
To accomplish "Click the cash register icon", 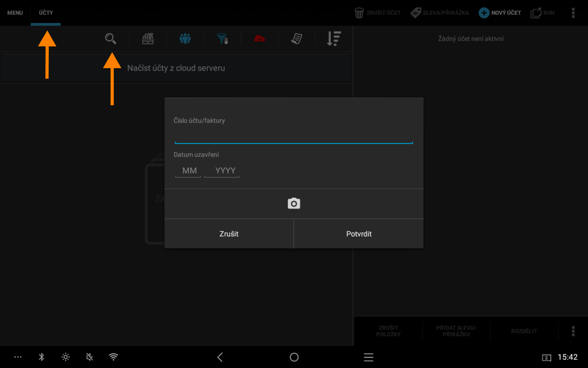I will (148, 39).
